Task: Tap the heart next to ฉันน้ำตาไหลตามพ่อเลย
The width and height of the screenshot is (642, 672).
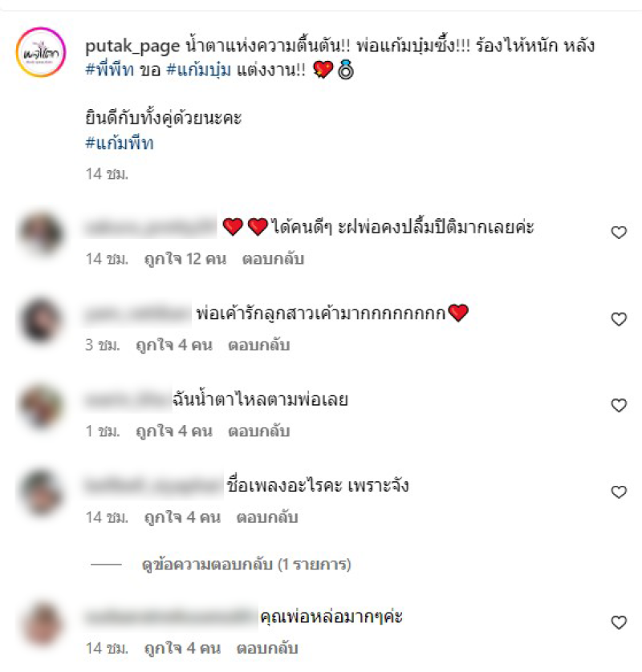Action: coord(619,406)
